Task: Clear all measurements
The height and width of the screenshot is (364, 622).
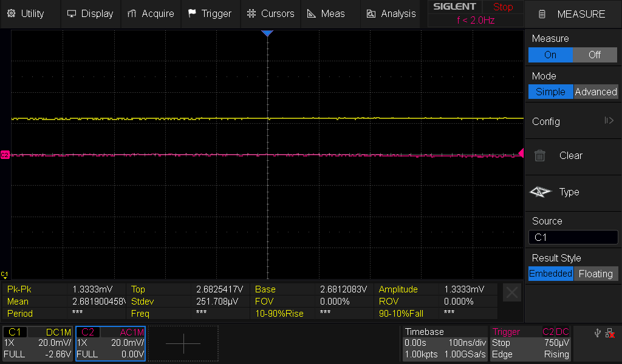Action: coord(573,156)
